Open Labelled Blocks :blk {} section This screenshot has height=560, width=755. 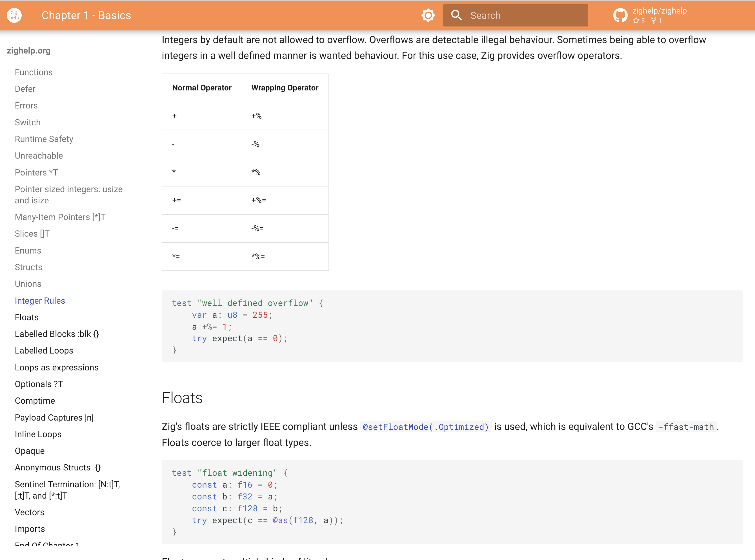click(57, 334)
